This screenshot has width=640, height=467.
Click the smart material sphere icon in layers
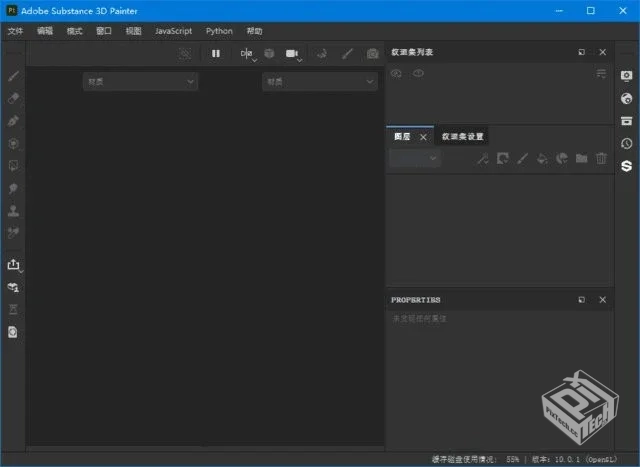tap(562, 158)
